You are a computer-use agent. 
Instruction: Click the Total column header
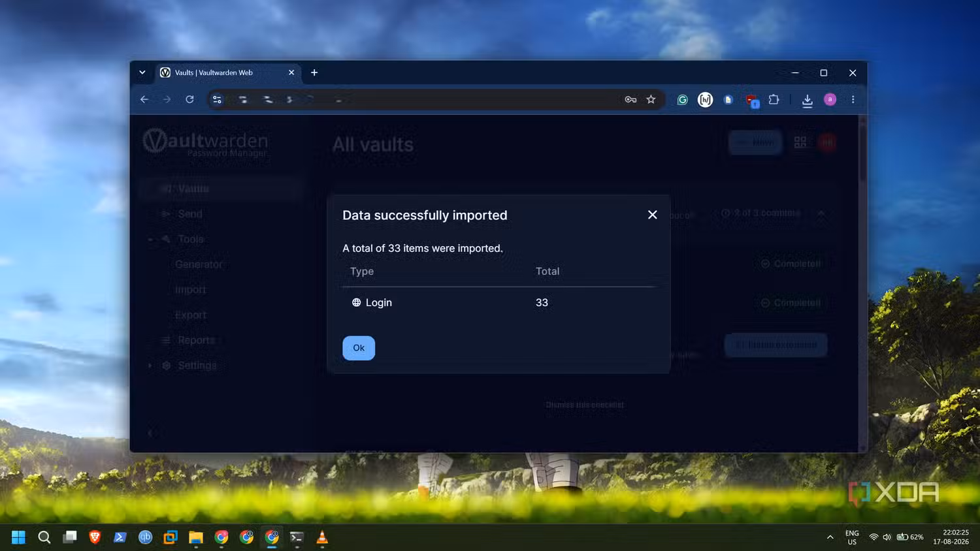(547, 271)
